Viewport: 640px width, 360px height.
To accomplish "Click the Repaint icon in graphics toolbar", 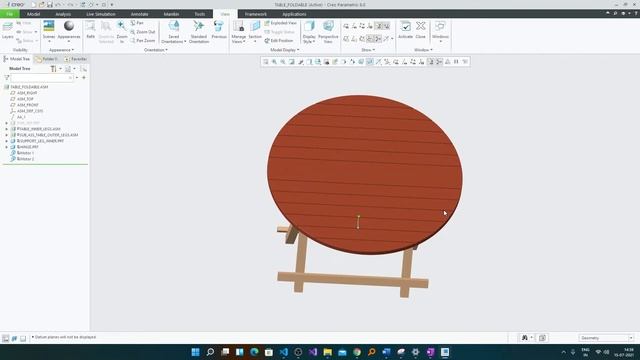I will pos(291,62).
